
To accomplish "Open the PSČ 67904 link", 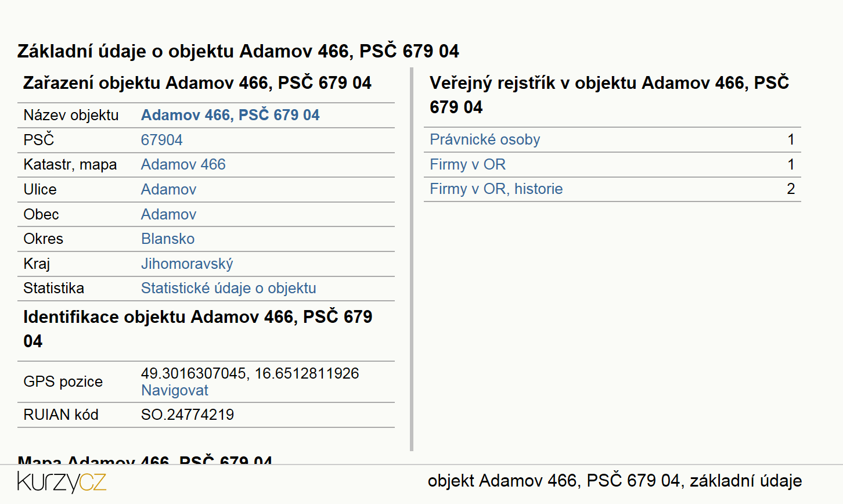I will pyautogui.click(x=161, y=140).
